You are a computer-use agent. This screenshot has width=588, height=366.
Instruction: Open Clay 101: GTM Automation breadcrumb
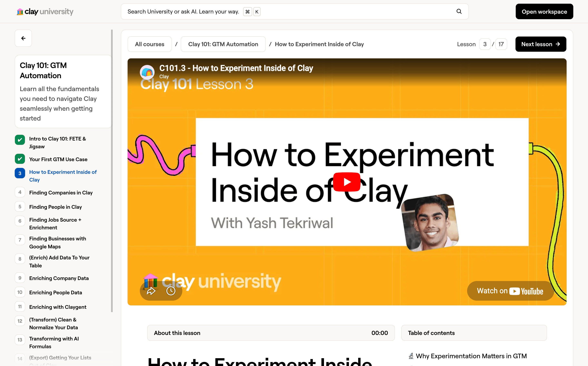[223, 44]
